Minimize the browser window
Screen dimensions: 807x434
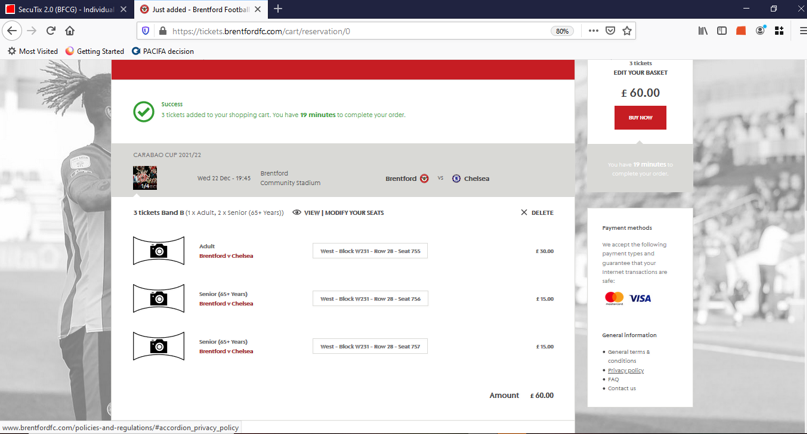[746, 9]
